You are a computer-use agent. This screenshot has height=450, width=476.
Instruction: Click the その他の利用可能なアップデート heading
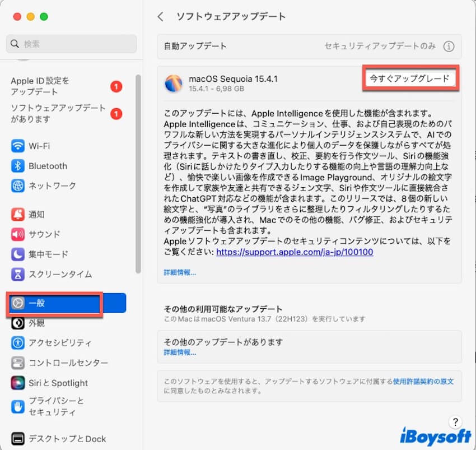pos(223,309)
